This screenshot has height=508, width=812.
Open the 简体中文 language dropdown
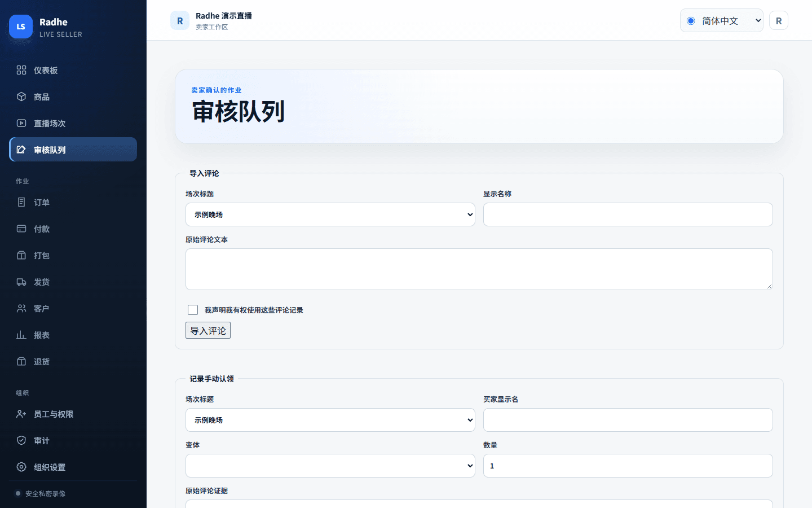click(x=722, y=20)
